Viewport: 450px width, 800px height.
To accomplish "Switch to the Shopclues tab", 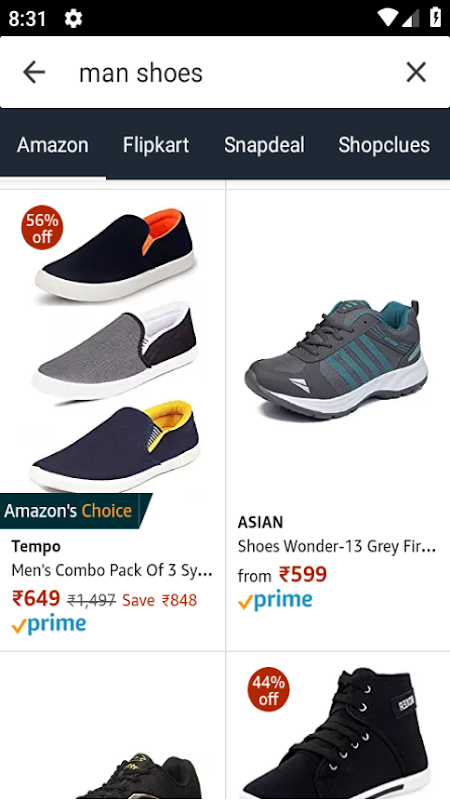I will coord(384,145).
